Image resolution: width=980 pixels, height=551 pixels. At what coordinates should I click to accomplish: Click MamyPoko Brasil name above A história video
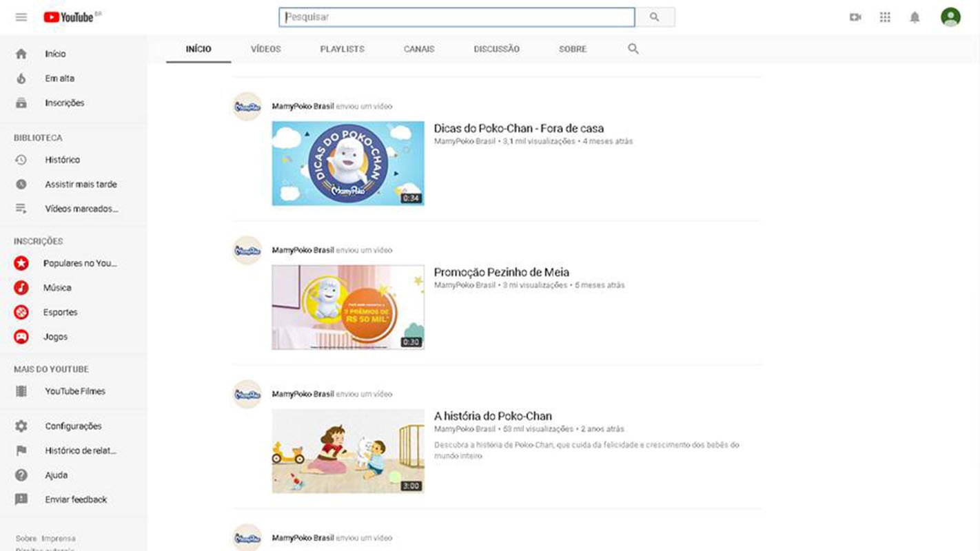click(x=303, y=395)
